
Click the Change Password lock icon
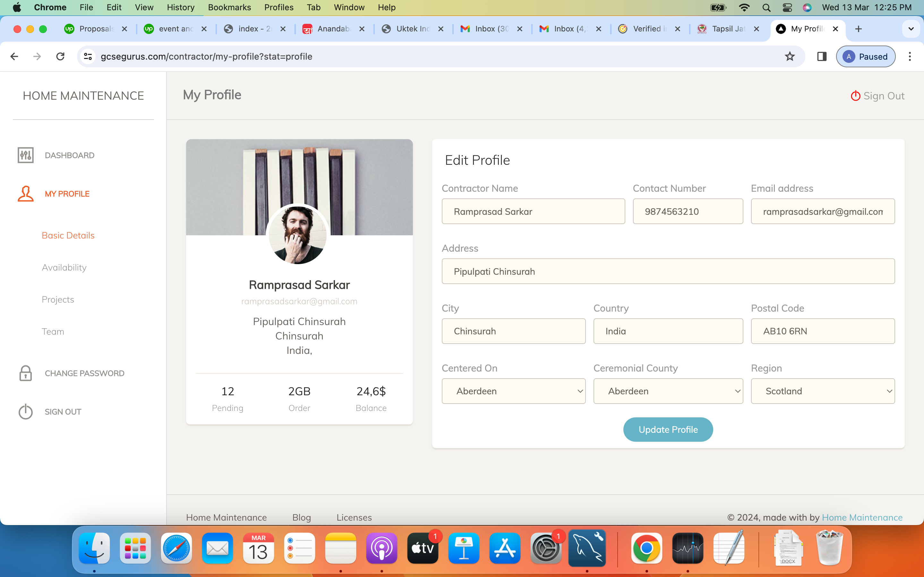[26, 373]
